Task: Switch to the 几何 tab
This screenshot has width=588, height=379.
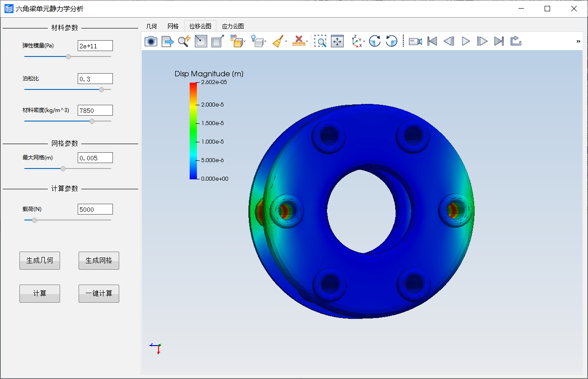Action: (x=152, y=26)
